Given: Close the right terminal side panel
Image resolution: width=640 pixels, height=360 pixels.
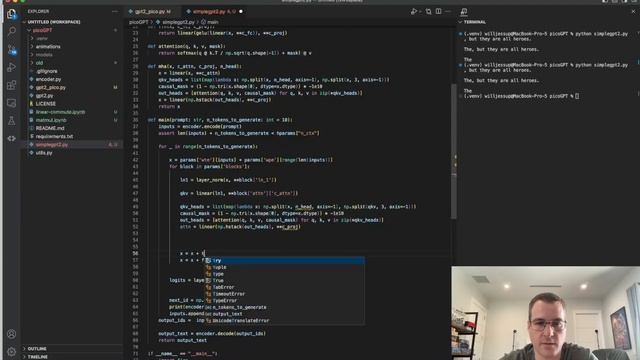Looking at the screenshot, I should tap(633, 11).
